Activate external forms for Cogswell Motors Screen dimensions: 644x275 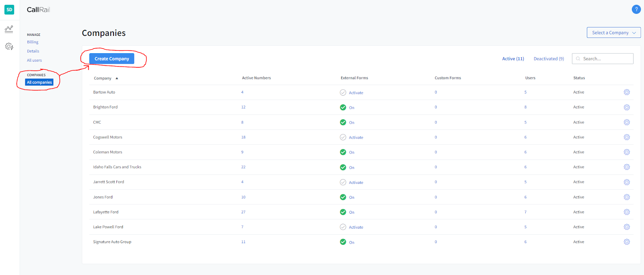click(x=351, y=137)
